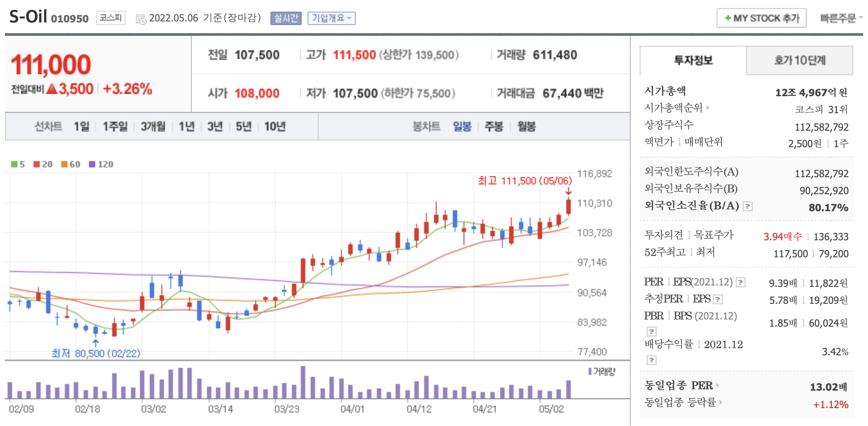Click the 액면가 매매단위 label

click(x=683, y=142)
